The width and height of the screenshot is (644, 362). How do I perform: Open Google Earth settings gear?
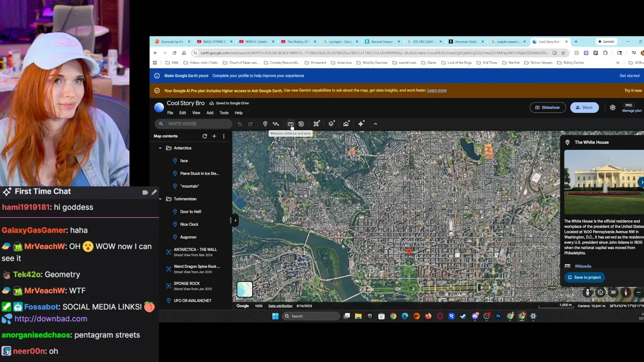(x=612, y=108)
